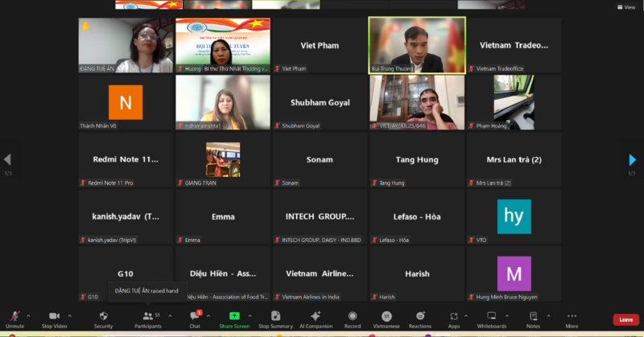Image resolution: width=644 pixels, height=337 pixels.
Task: Toggle Stop Video camera button
Action: coord(54,316)
